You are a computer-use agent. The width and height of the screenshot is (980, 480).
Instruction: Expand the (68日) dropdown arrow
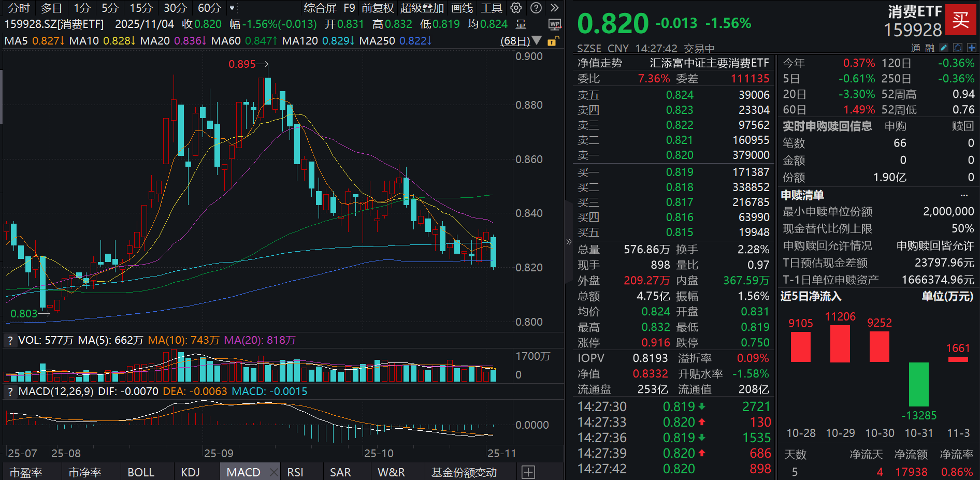tap(537, 40)
